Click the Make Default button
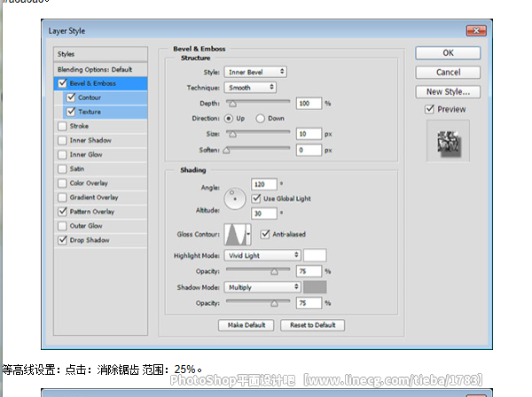The height and width of the screenshot is (397, 532). pos(246,325)
